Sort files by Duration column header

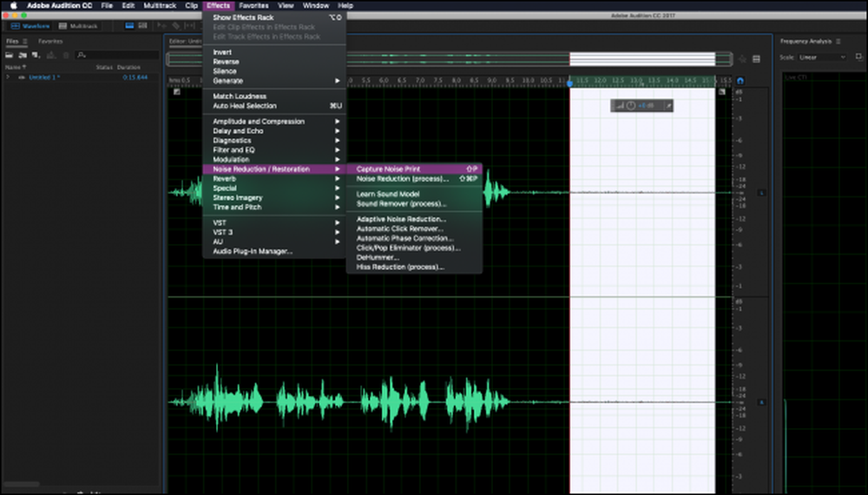[128, 67]
